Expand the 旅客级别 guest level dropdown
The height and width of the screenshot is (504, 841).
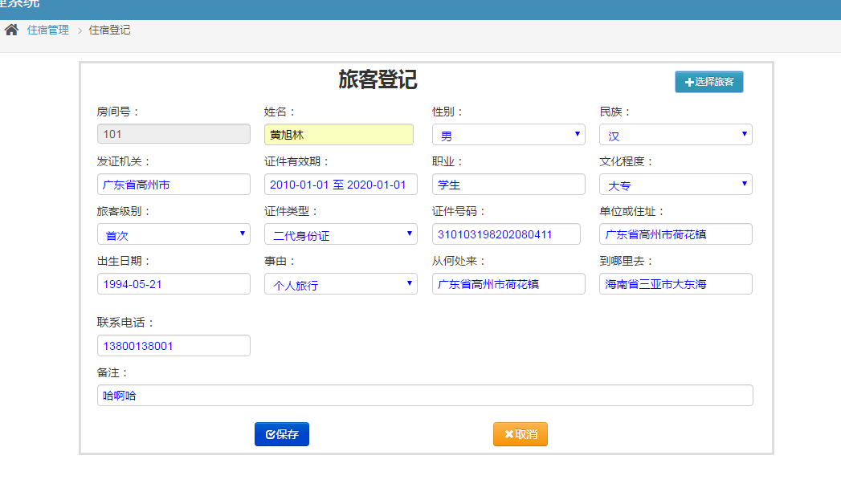[174, 234]
